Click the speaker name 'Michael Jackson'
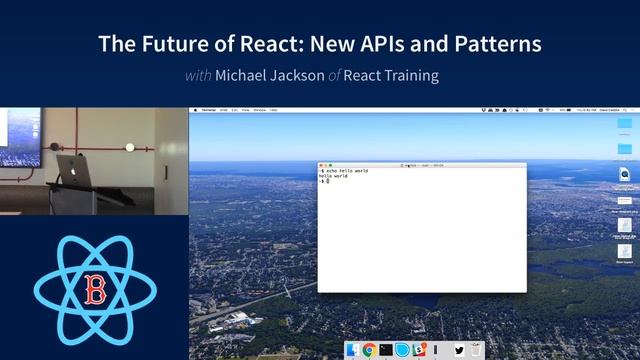 pyautogui.click(x=270, y=76)
